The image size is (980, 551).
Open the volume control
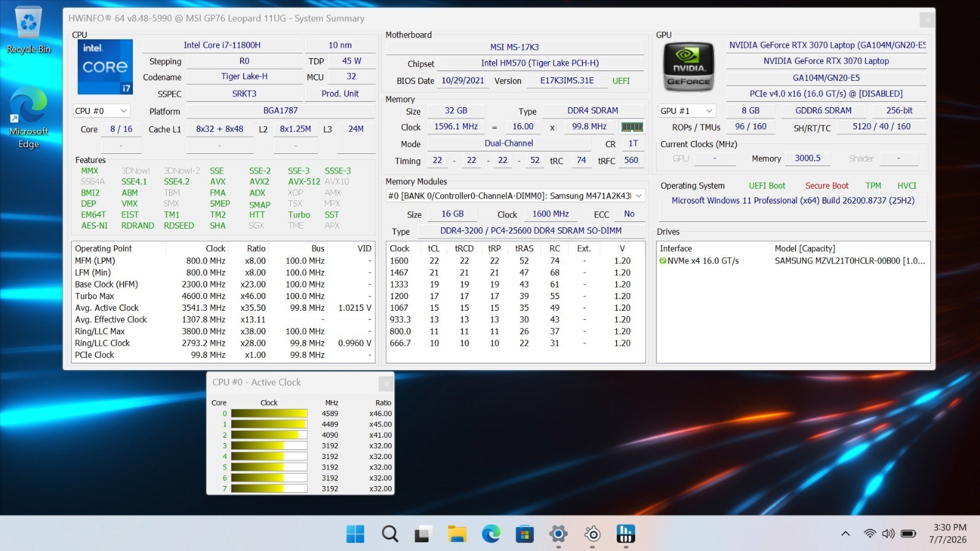tap(888, 534)
